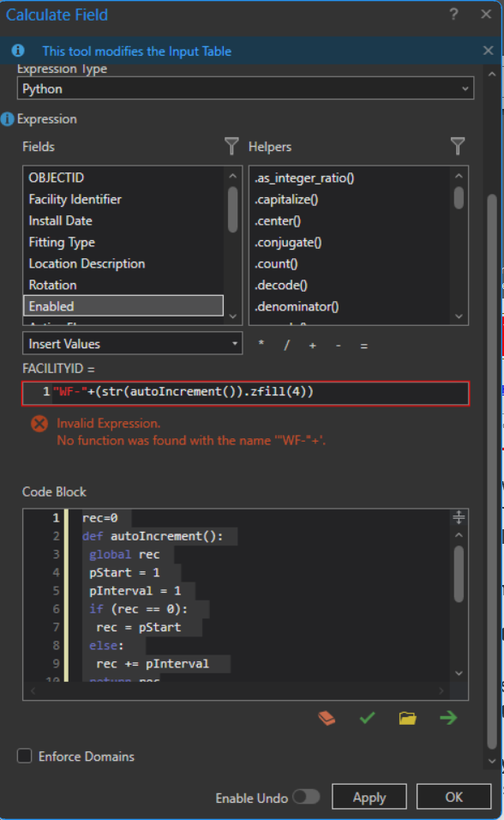Open the Insert Values dropdown
This screenshot has height=820, width=504.
point(132,344)
